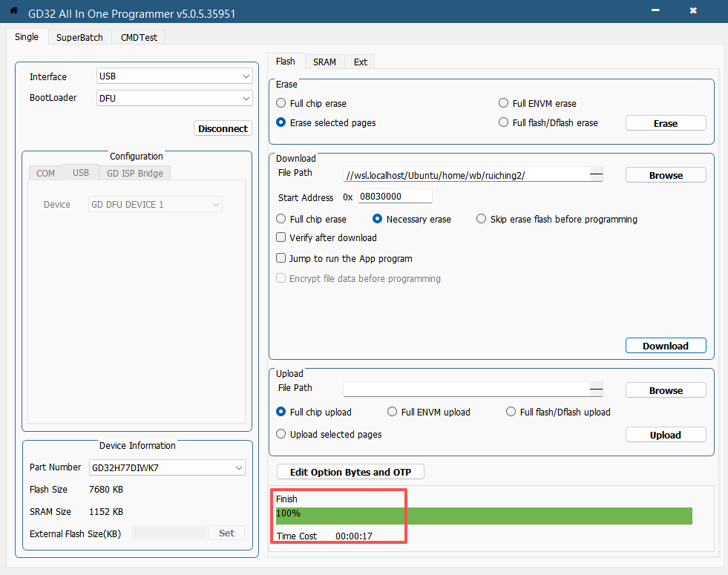Screen dimensions: 728x575
Task: Click the Time Cost value 00:00:17
Action: (x=354, y=536)
